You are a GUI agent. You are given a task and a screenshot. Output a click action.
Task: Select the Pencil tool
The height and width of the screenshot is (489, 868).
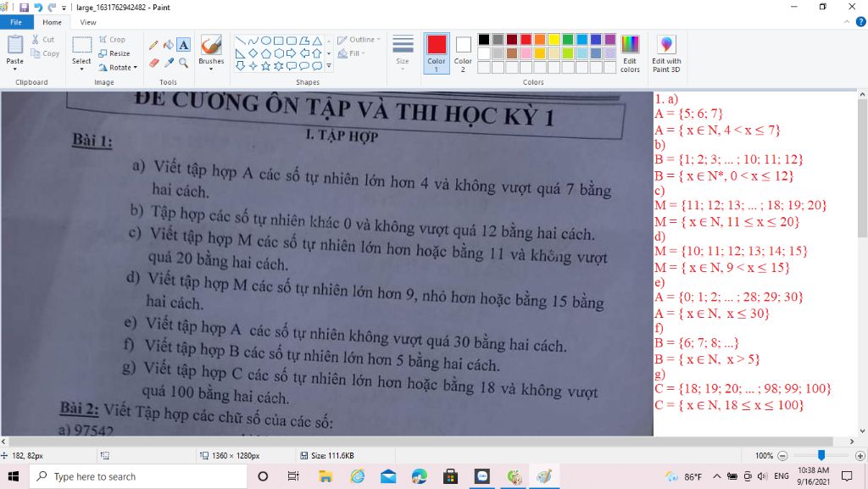click(x=153, y=46)
